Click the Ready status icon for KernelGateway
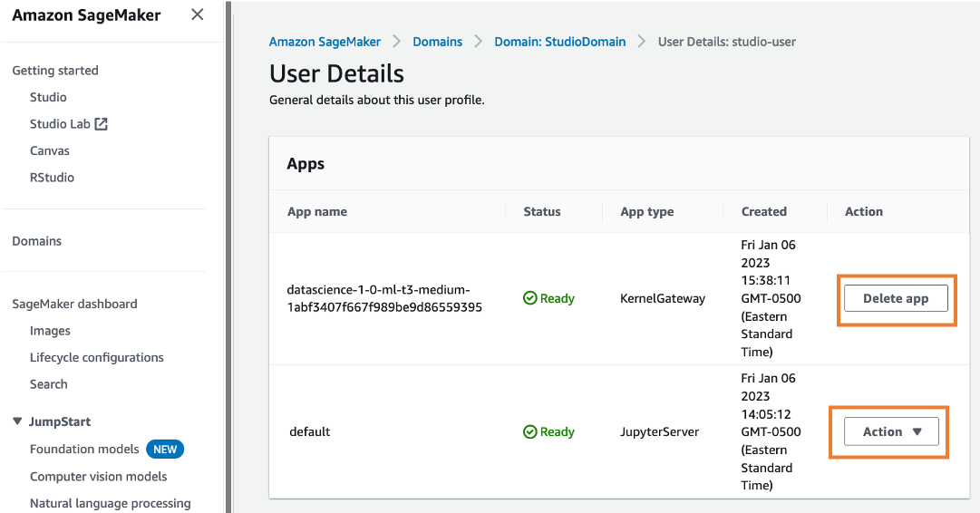The height and width of the screenshot is (513, 980). coord(530,298)
